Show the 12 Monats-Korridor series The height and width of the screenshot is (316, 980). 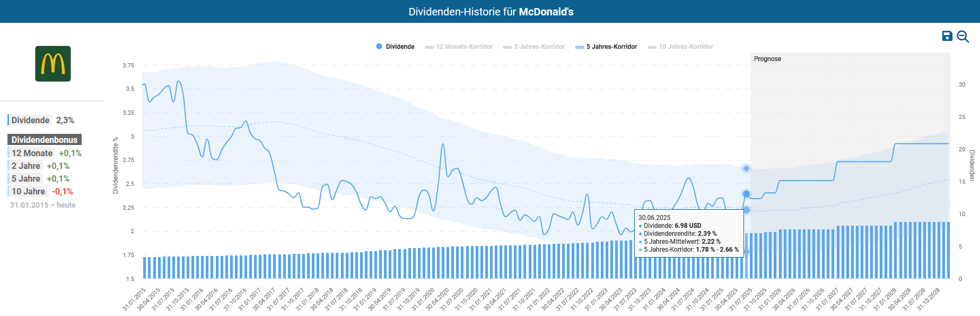(459, 47)
